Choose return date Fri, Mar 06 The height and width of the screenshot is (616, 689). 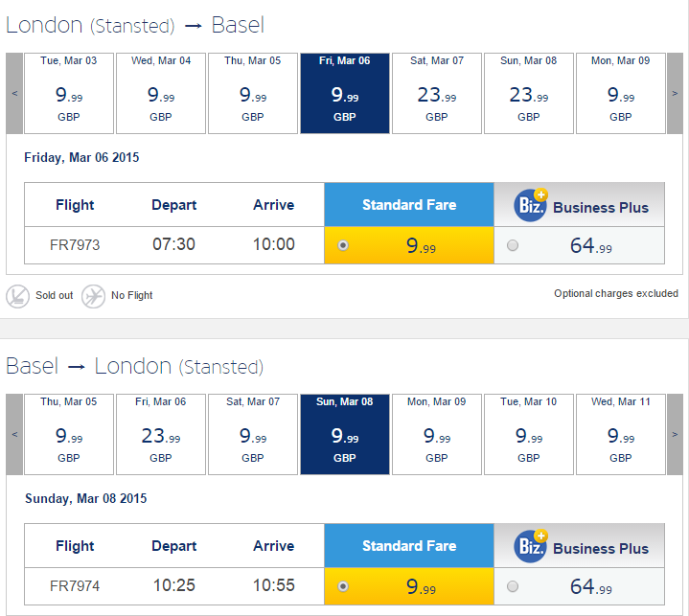(161, 434)
